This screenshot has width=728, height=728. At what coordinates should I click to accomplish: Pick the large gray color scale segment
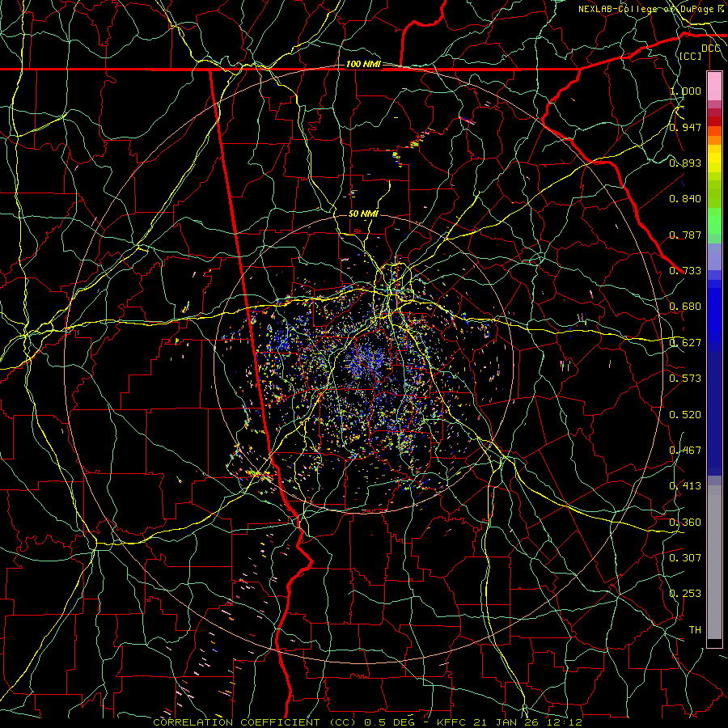714,562
